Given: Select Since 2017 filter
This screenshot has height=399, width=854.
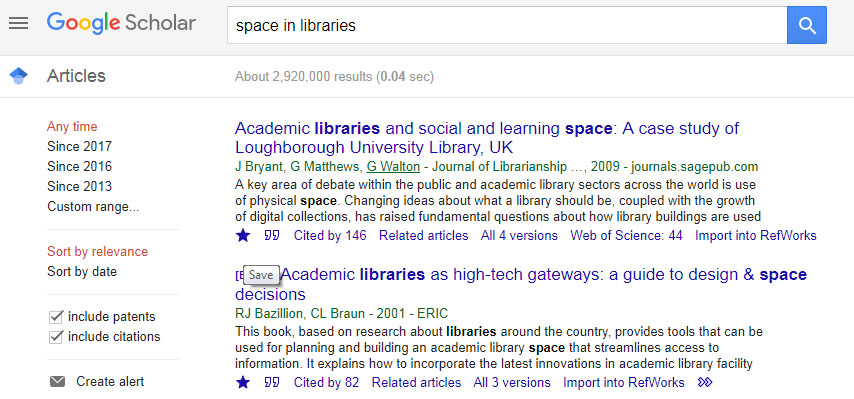Looking at the screenshot, I should point(79,146).
